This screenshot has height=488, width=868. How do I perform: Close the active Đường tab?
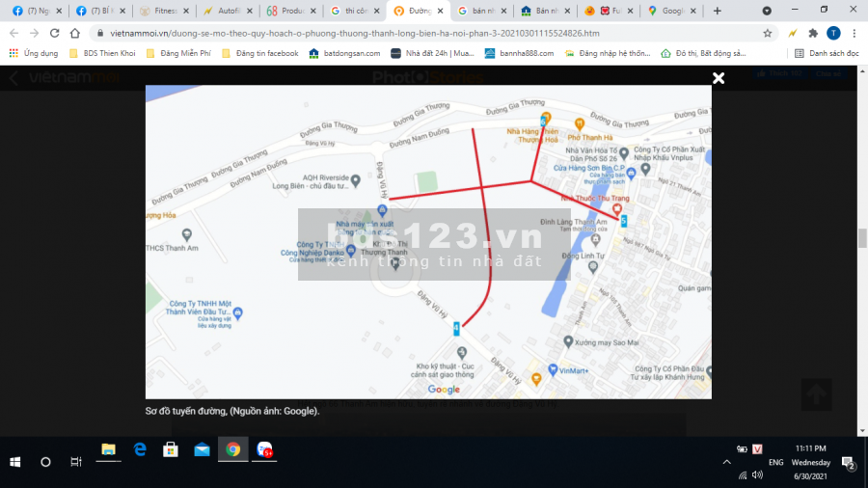[x=440, y=11]
